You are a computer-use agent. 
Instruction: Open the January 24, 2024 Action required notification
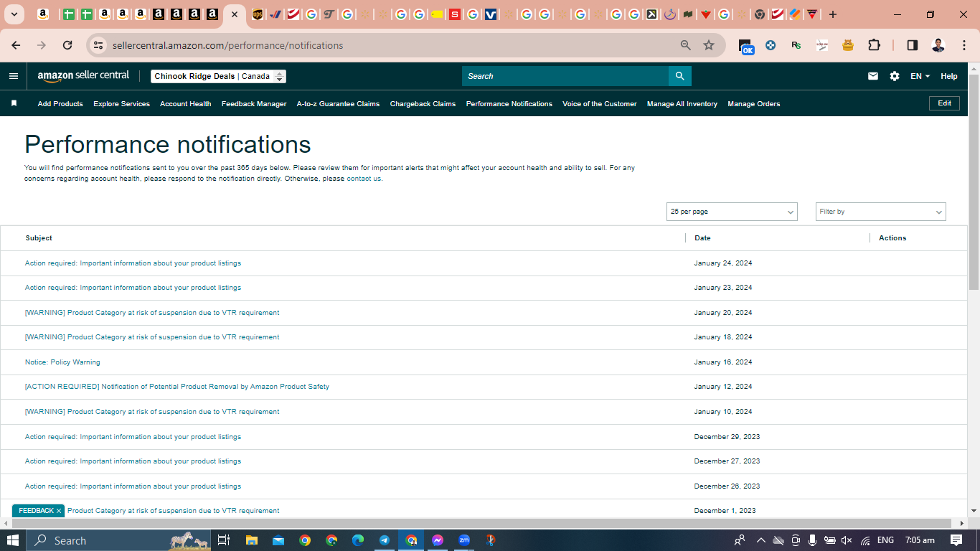click(x=133, y=263)
